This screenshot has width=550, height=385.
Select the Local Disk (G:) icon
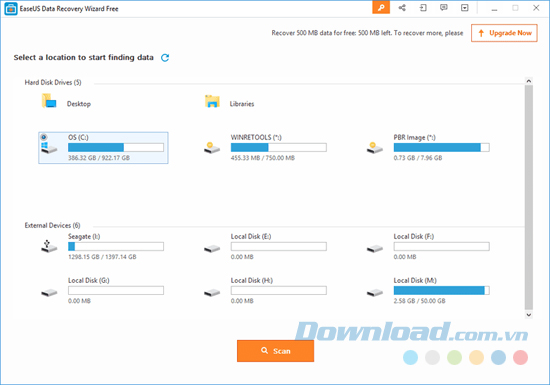(x=49, y=293)
